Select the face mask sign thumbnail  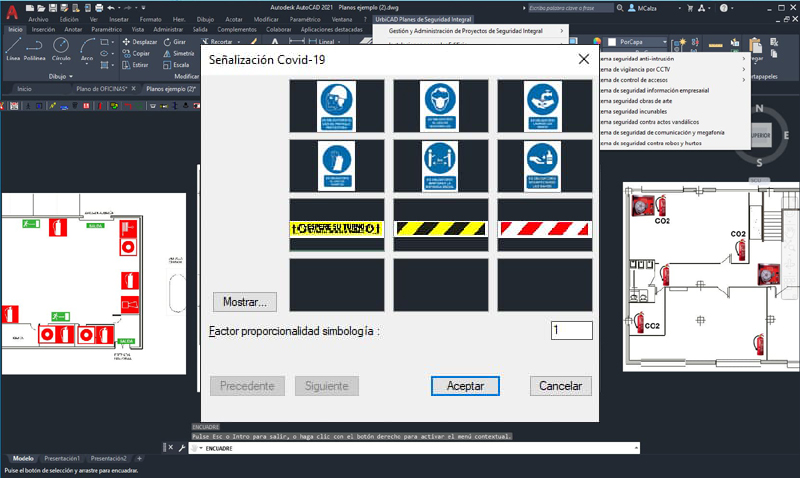pos(441,106)
